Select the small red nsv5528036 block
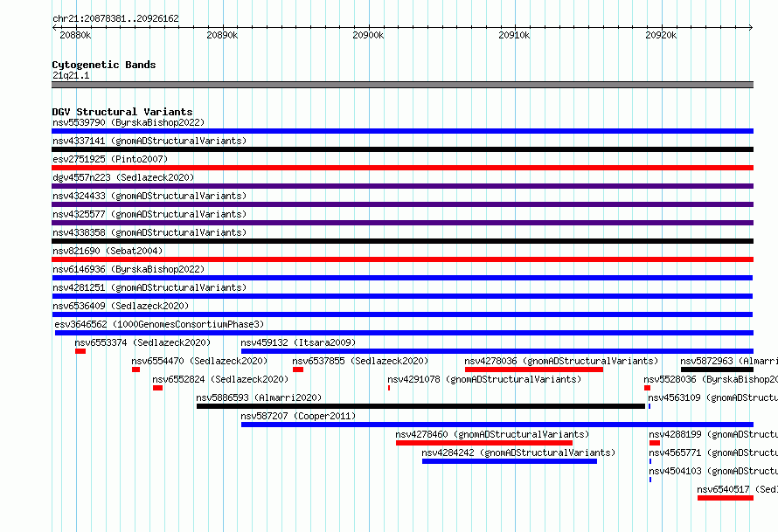This screenshot has width=778, height=532. point(647,388)
